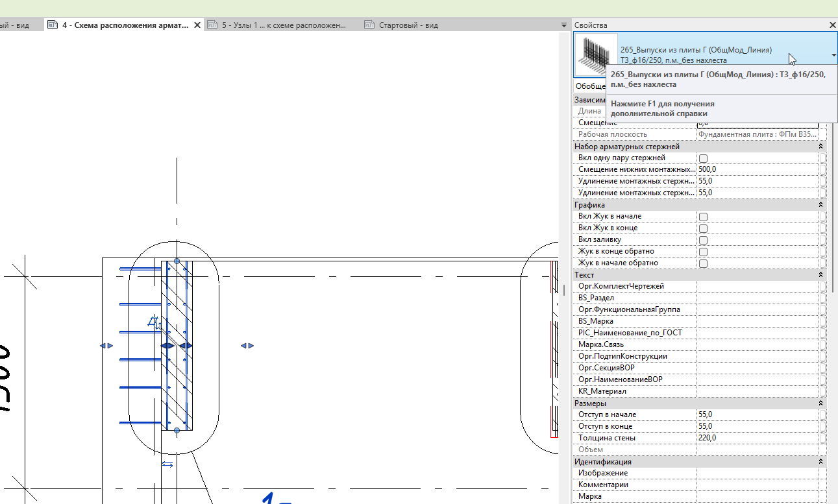The image size is (838, 504).
Task: Open the type selector dropdown arrow
Action: point(833,55)
